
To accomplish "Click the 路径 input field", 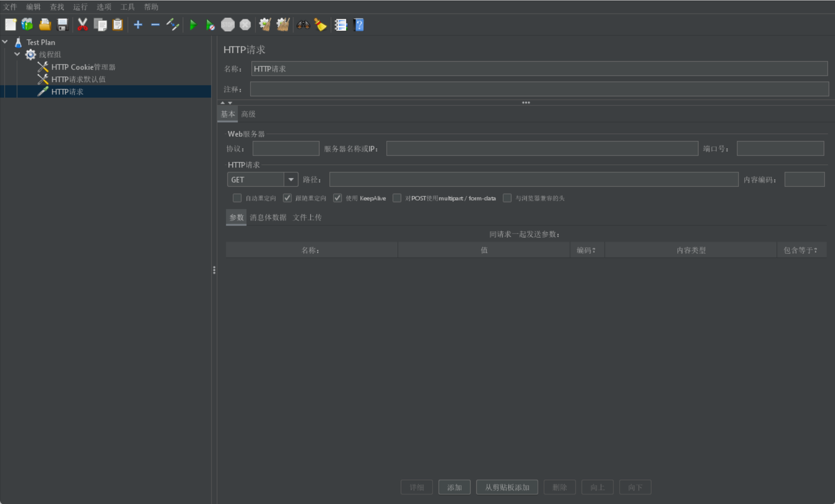I will coord(534,180).
